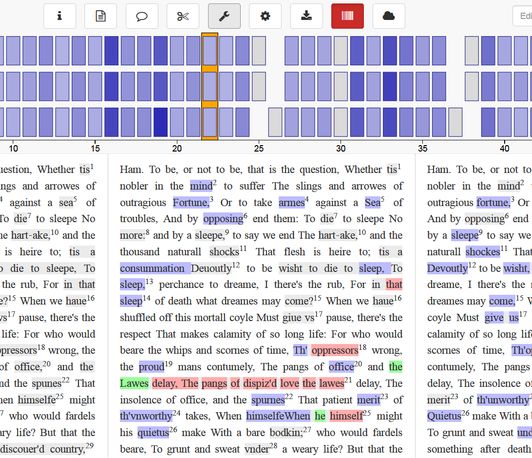Click highlighted 'spurnes' in middle column
Screen dimensions: 532x458
coord(268,400)
